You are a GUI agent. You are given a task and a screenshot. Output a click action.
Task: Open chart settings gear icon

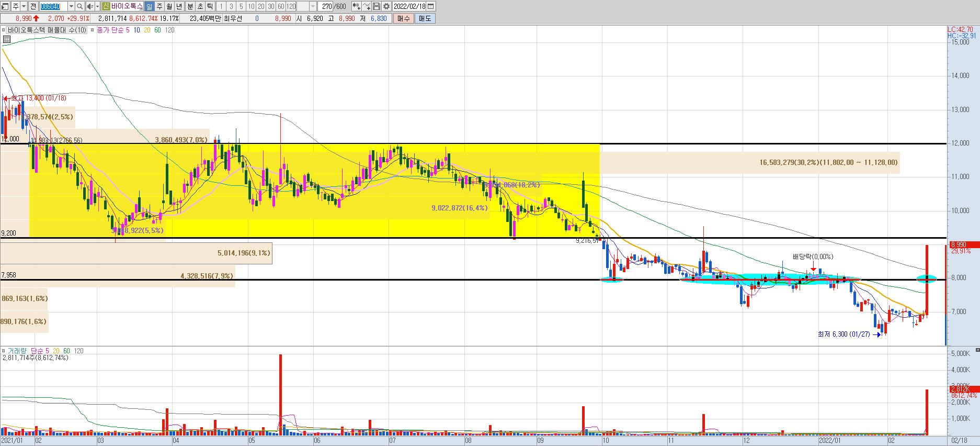(386, 6)
